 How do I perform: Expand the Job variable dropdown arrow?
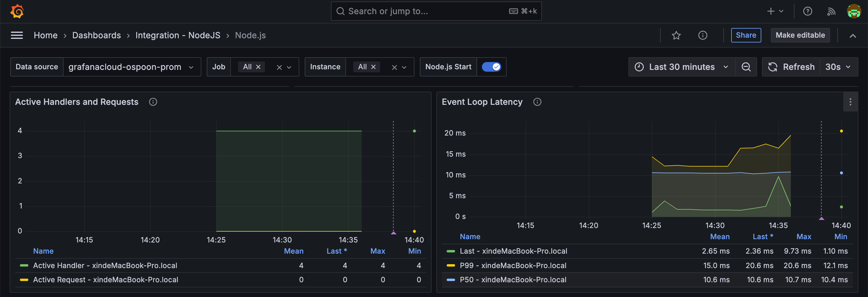pos(289,67)
